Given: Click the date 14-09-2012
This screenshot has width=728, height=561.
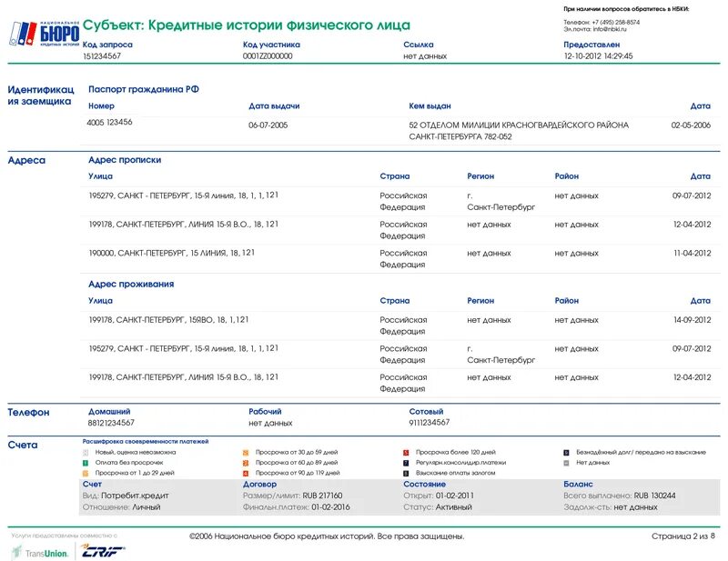Looking at the screenshot, I should click(x=693, y=320).
